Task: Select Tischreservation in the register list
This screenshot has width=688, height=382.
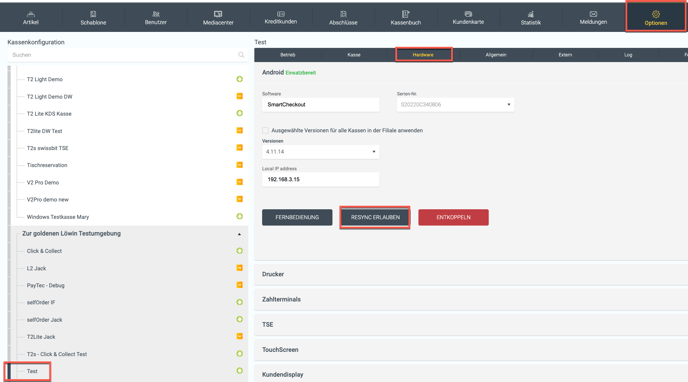Action: click(x=47, y=165)
